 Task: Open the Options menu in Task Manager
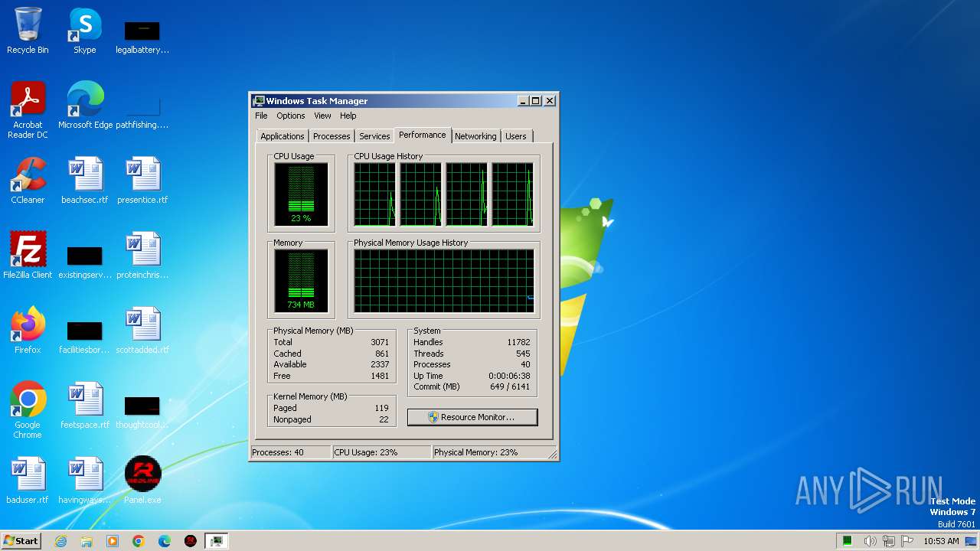(x=290, y=116)
